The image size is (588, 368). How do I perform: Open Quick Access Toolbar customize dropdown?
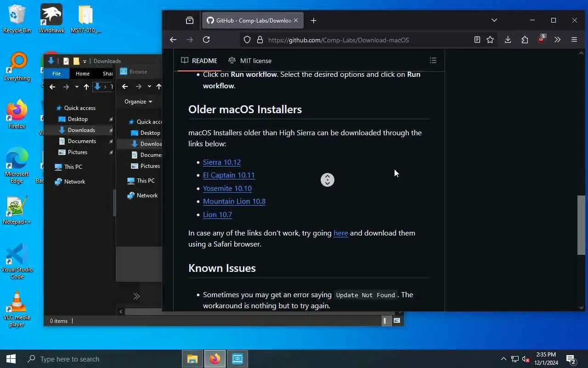click(x=85, y=61)
